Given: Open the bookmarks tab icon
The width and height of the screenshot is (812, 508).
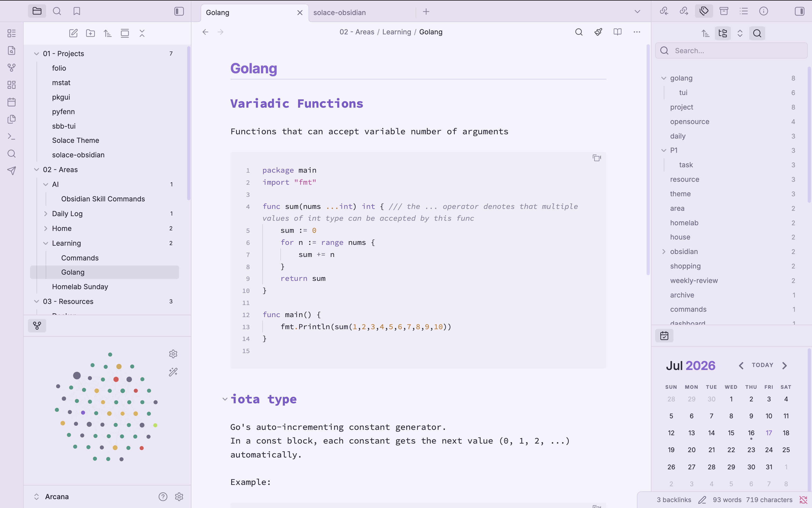Looking at the screenshot, I should coord(77,11).
